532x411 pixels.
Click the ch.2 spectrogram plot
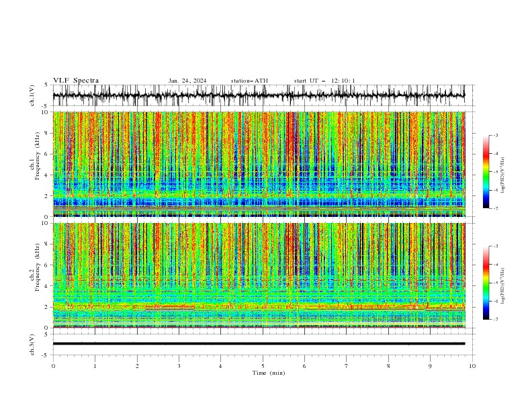tap(259, 275)
